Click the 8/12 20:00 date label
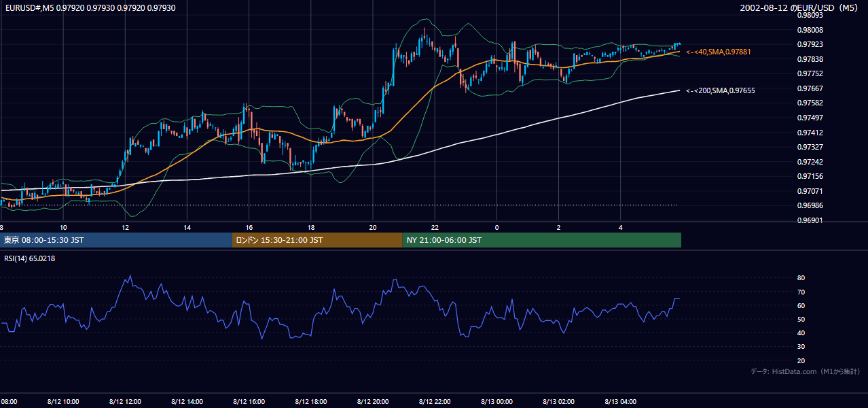 click(373, 402)
